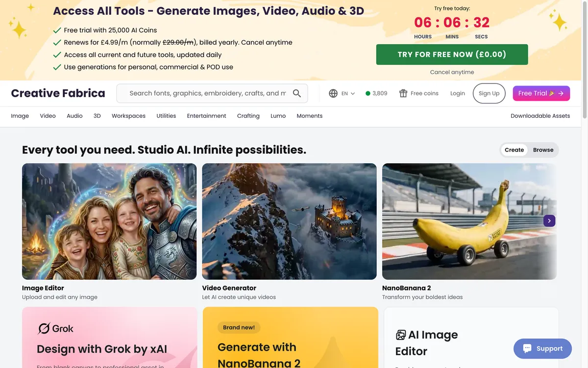Open the Entertainment menu
Image resolution: width=588 pixels, height=368 pixels.
tap(206, 116)
